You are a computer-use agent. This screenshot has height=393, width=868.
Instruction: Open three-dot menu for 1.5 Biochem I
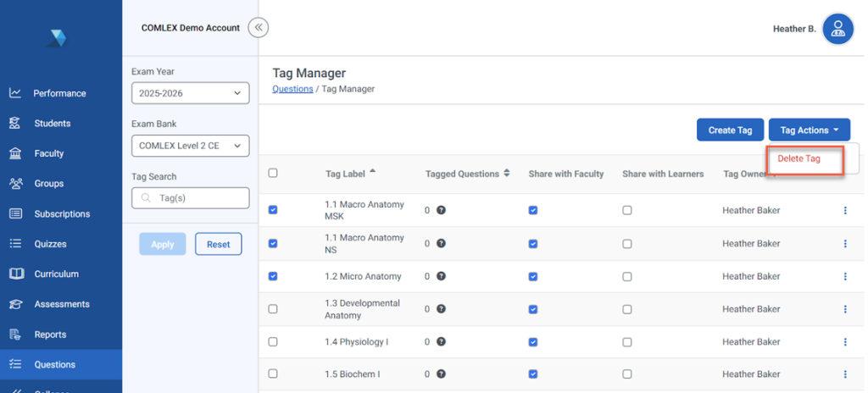[845, 374]
